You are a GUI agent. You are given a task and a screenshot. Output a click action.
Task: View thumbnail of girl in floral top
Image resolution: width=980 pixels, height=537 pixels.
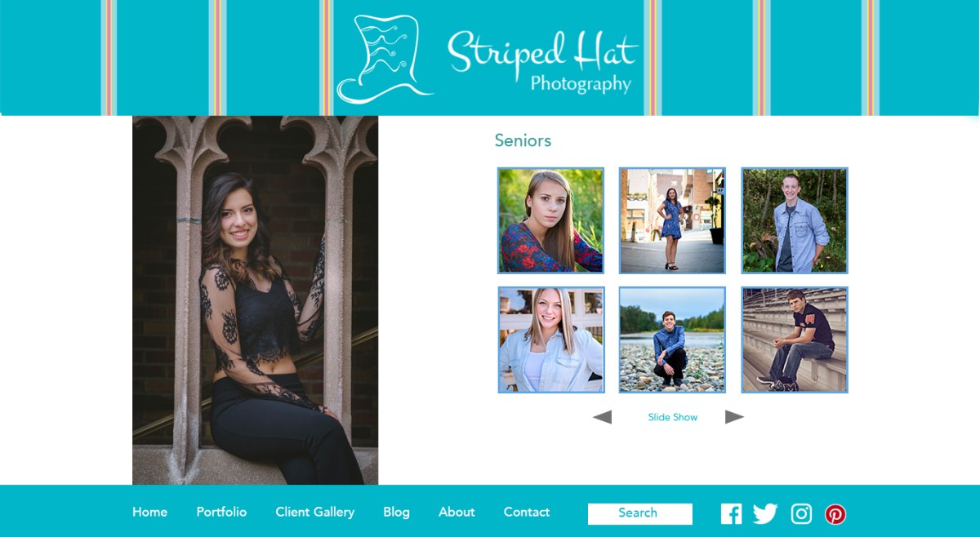point(550,220)
